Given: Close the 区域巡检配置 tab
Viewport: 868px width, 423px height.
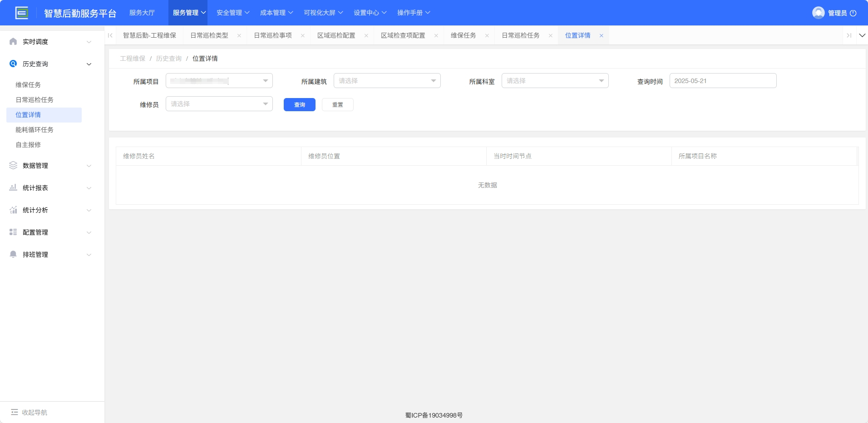Looking at the screenshot, I should (x=366, y=36).
